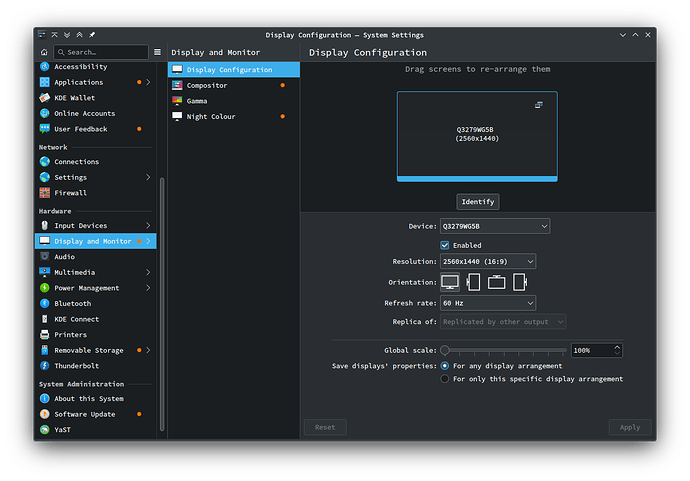The width and height of the screenshot is (690, 481).
Task: Expand the Applications chevron
Action: [148, 82]
